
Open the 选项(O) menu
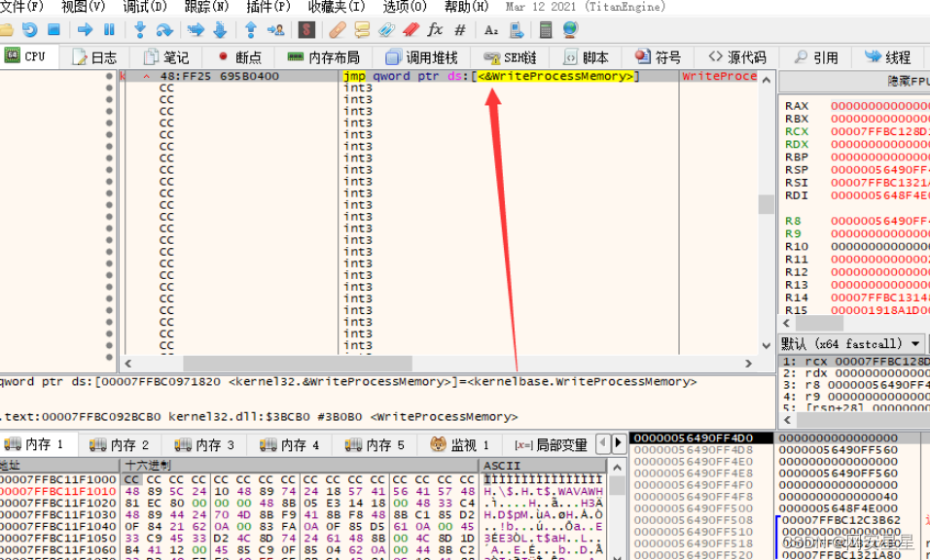coord(402,7)
